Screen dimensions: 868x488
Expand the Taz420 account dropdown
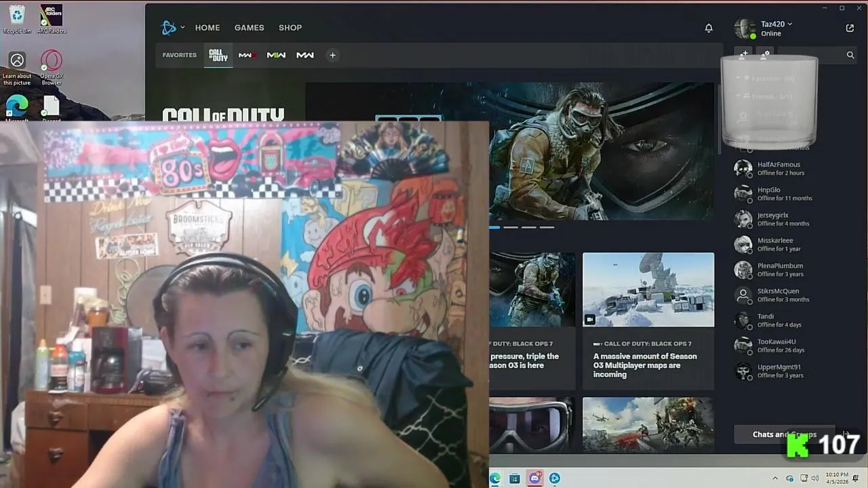click(790, 24)
